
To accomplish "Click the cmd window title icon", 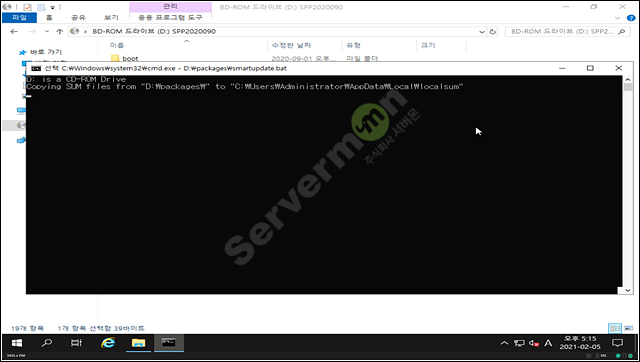I will (36, 68).
